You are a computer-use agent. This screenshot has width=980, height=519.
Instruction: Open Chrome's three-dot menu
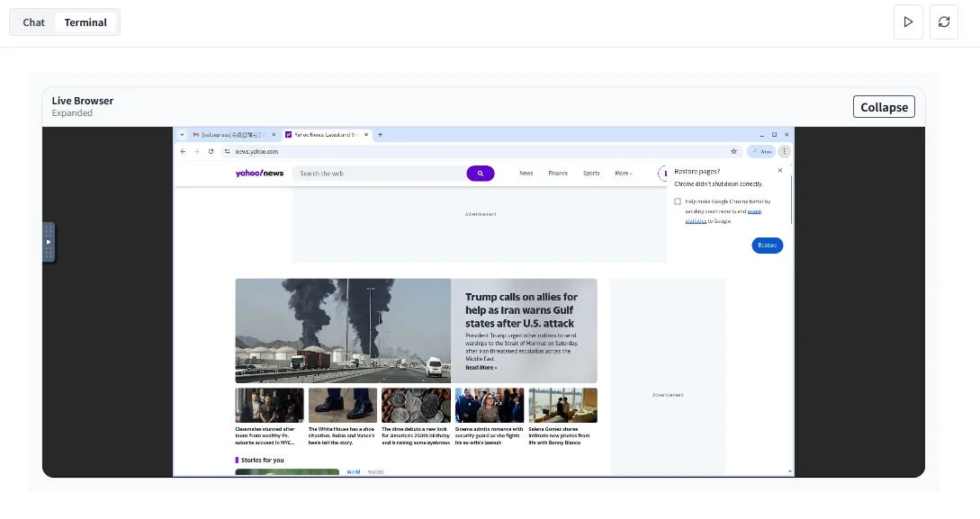(784, 151)
